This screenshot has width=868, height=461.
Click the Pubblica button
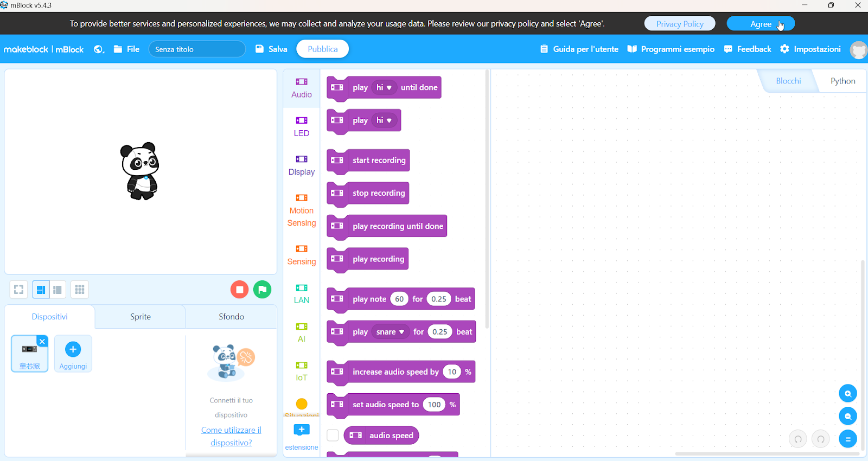click(322, 49)
